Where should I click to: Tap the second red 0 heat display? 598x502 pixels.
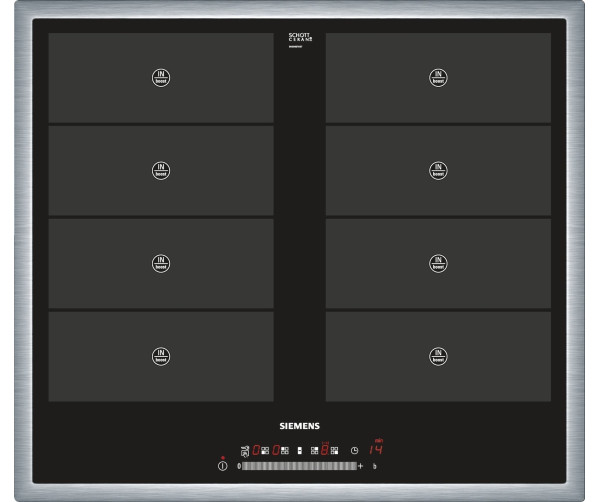276,450
